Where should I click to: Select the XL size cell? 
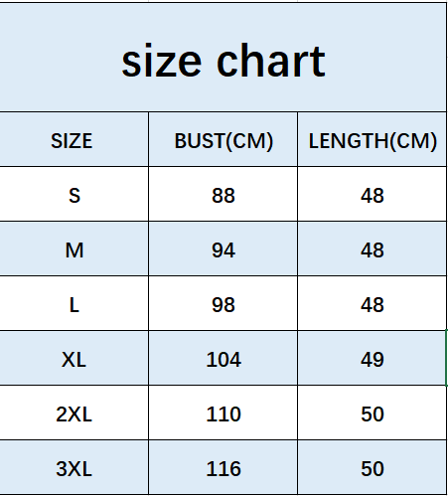coord(75,358)
